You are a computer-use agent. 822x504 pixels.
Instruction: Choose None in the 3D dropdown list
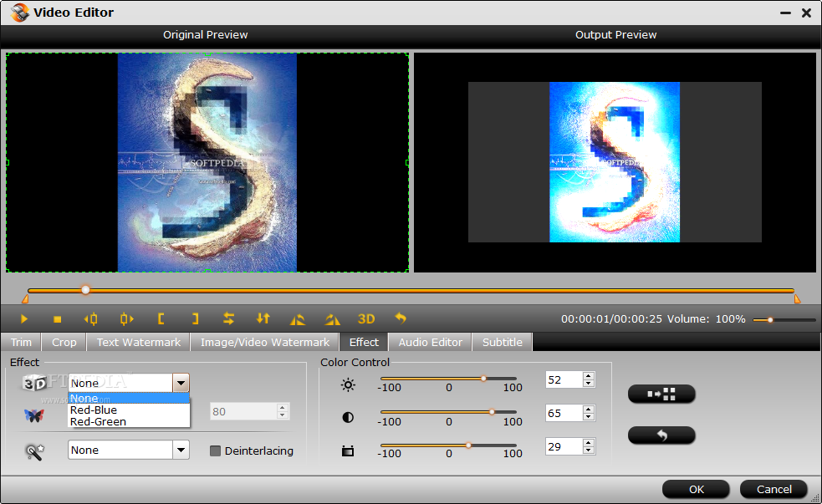tap(129, 398)
